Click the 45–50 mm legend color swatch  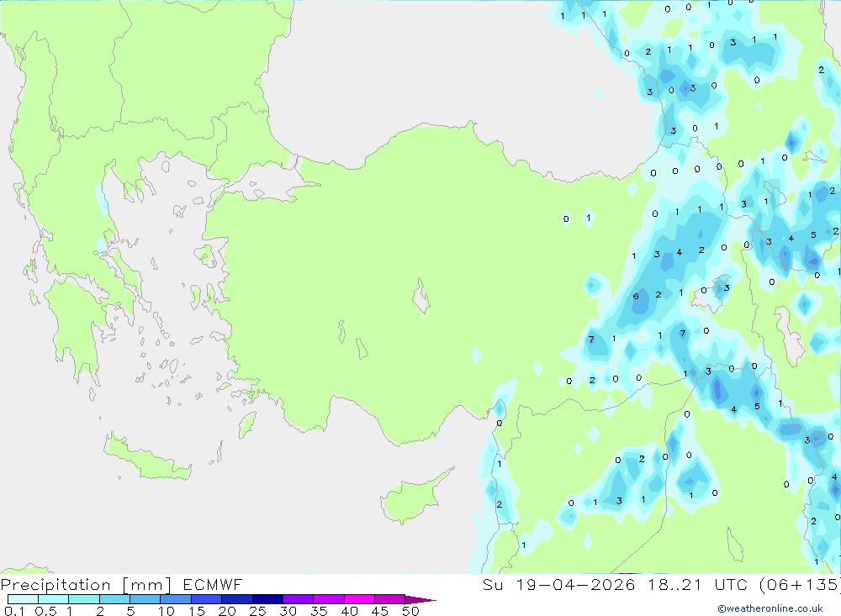click(390, 599)
